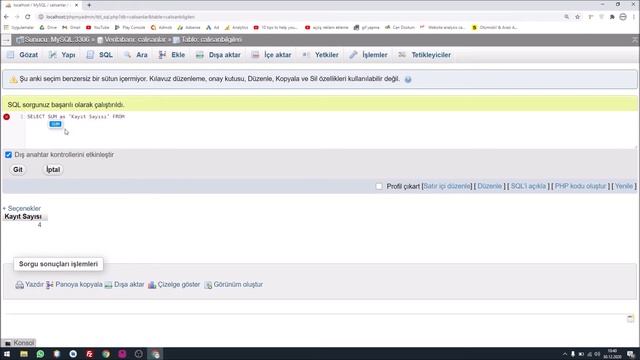
Task: Toggle navigation panel arrow icon
Action: tap(6, 40)
